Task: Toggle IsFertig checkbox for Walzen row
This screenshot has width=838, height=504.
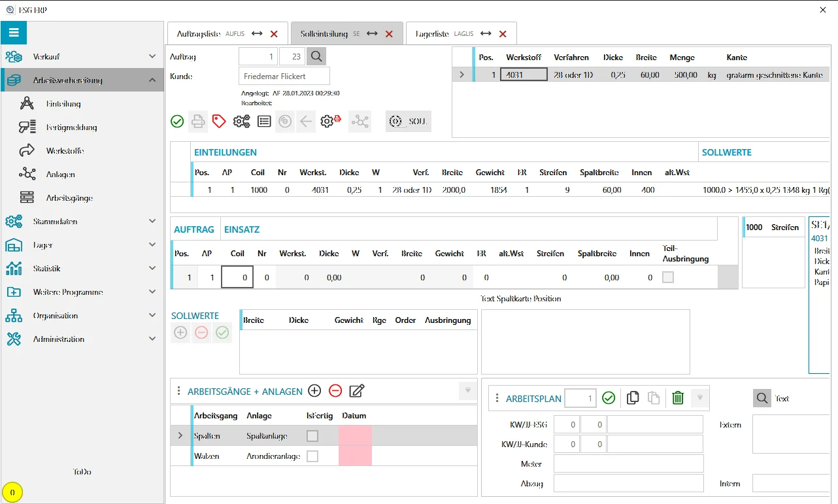Action: (312, 456)
